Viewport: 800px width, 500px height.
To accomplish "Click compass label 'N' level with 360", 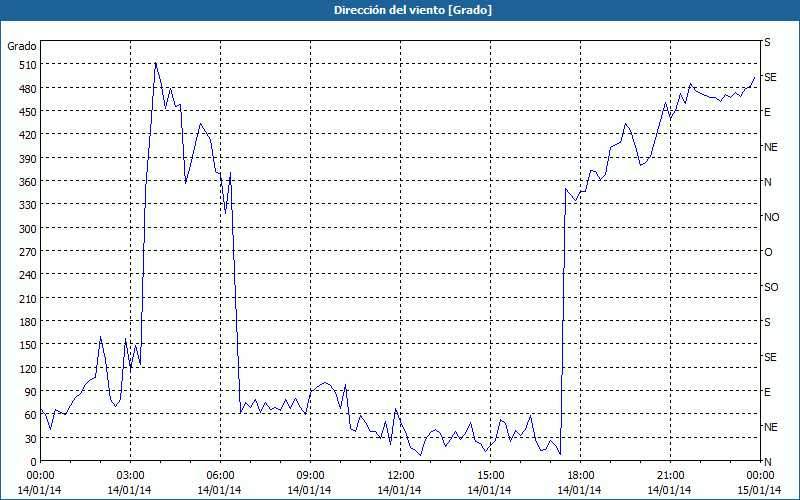I will coord(768,182).
